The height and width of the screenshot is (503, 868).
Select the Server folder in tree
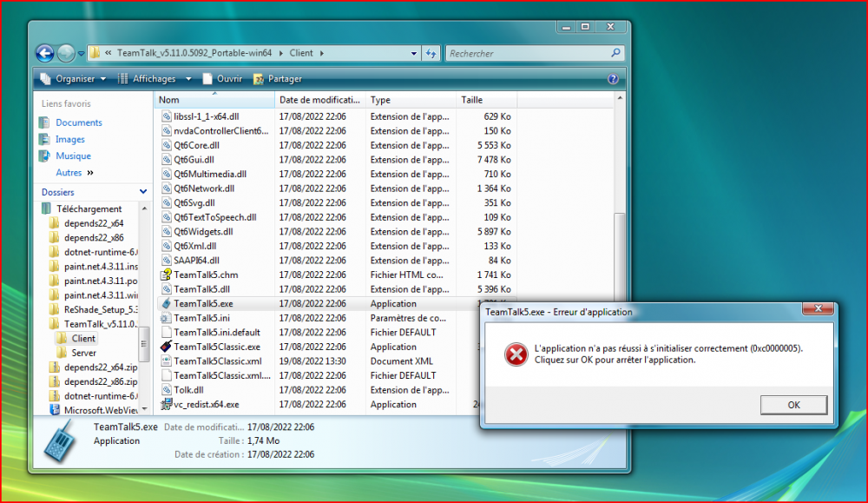(83, 353)
